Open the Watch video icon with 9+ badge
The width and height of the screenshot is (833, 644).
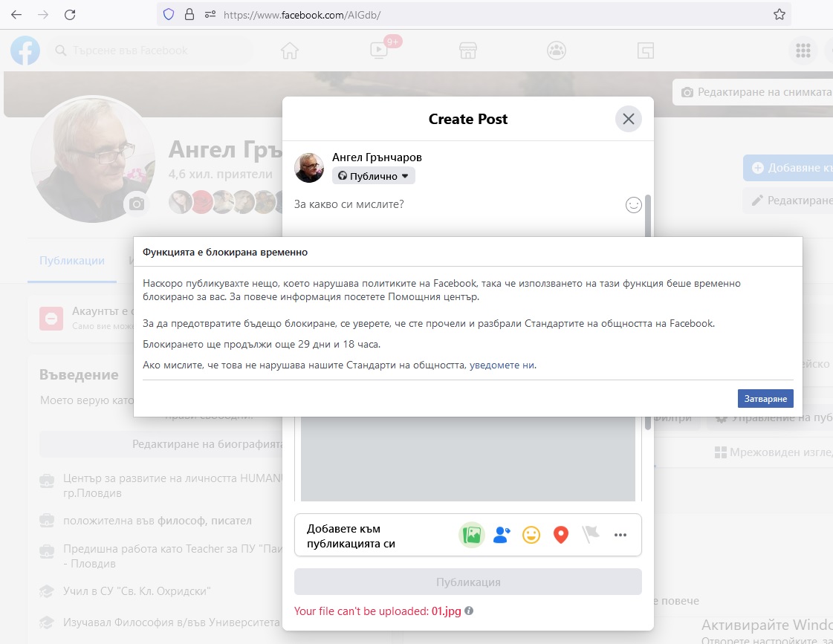coord(379,50)
